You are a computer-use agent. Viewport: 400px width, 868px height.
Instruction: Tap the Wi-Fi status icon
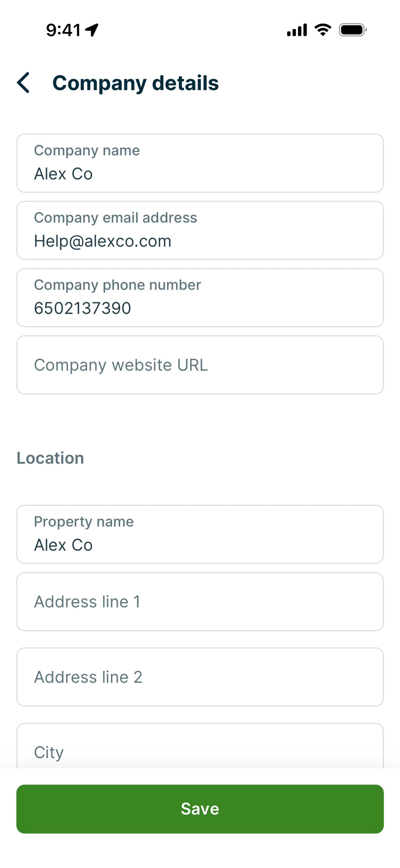(x=322, y=30)
